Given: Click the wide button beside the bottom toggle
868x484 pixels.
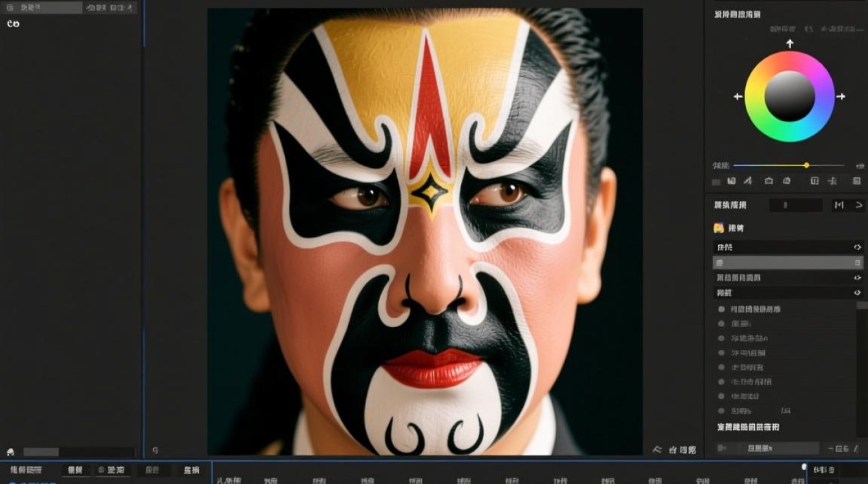Looking at the screenshot, I should pos(769,448).
